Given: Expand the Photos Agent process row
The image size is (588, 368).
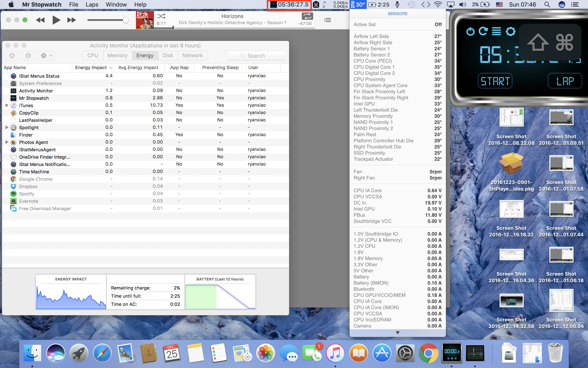Looking at the screenshot, I should tap(7, 142).
